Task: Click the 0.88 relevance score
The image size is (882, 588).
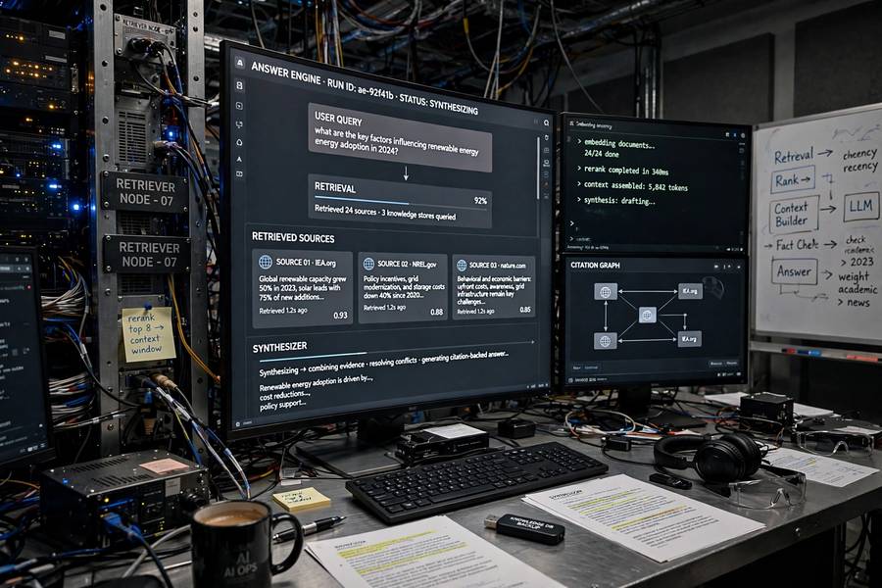Action: coord(436,312)
